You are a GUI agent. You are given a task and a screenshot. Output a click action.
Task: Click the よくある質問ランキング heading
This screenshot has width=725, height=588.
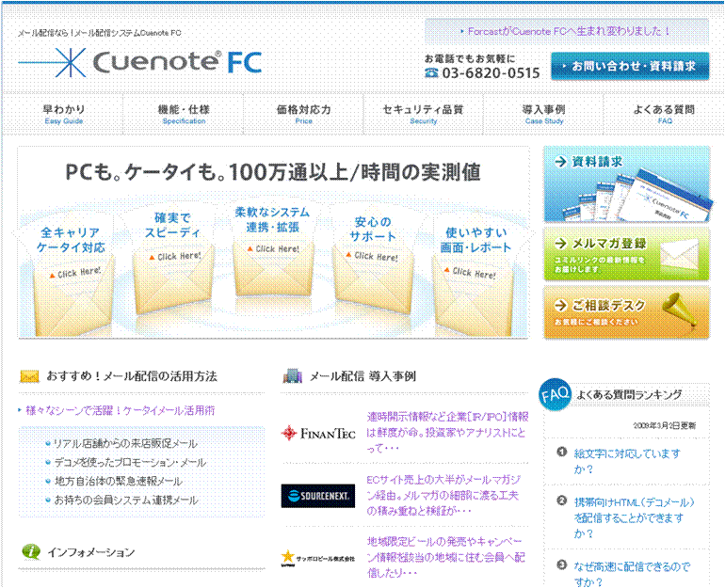(628, 395)
